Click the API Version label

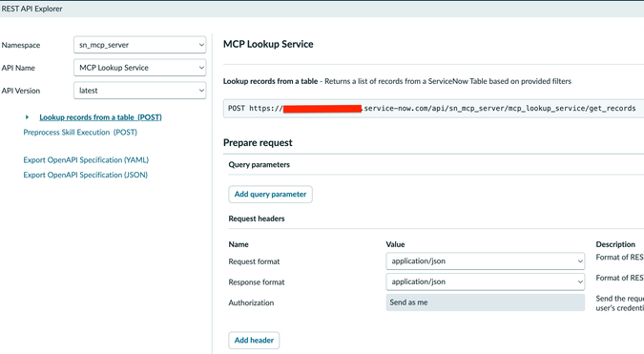click(21, 91)
